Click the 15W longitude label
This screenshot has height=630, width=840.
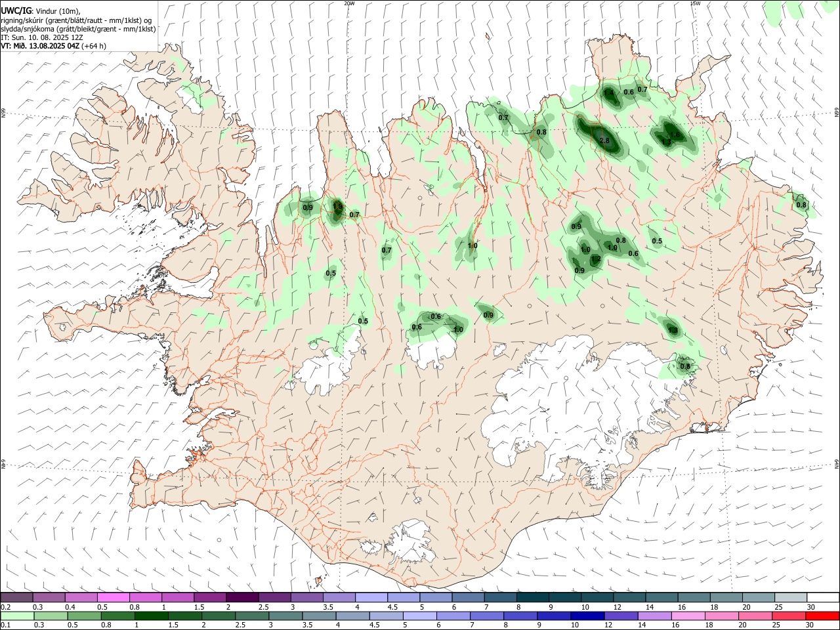(x=695, y=3)
